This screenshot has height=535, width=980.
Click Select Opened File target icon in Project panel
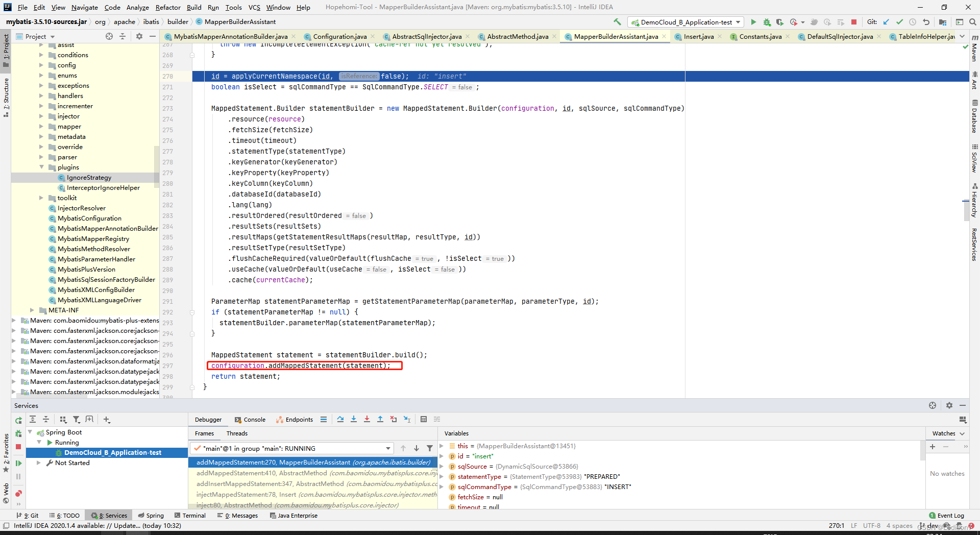(109, 36)
